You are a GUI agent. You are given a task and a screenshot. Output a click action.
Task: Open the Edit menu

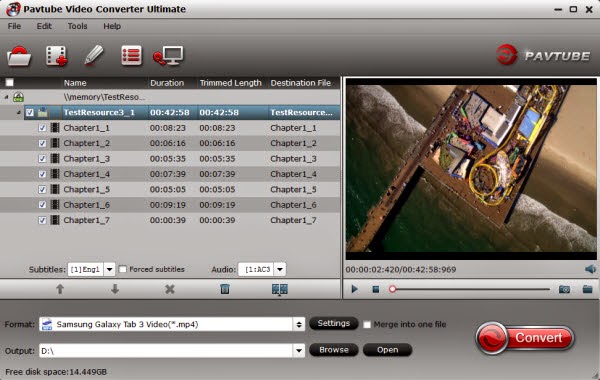click(x=44, y=26)
